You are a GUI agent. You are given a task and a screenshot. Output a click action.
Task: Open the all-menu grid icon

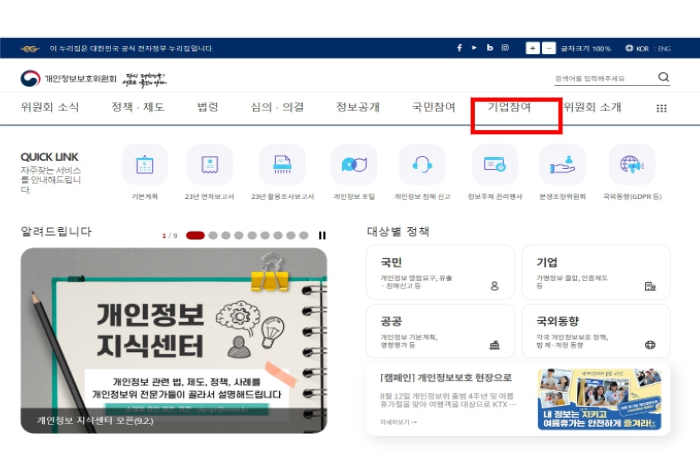pos(661,108)
